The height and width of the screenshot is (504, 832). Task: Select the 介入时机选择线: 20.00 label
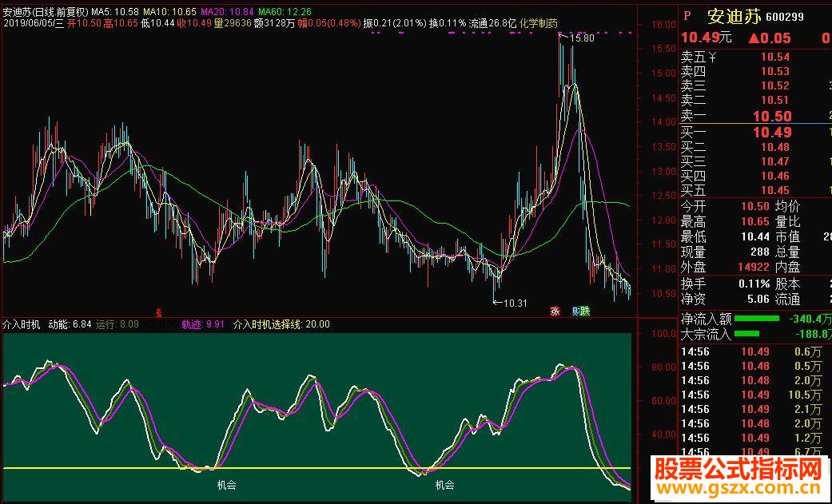282,324
